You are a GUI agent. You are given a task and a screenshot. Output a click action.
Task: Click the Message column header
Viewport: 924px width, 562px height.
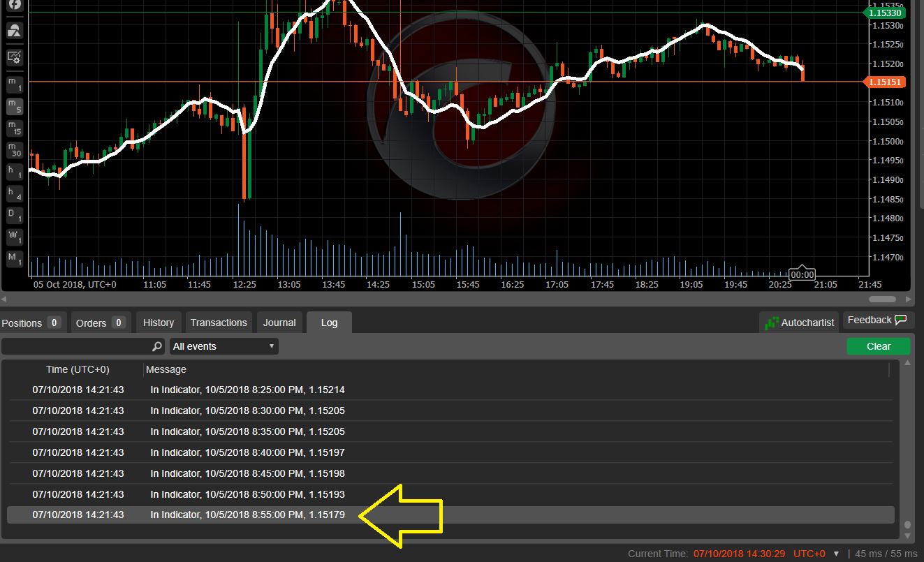point(166,369)
